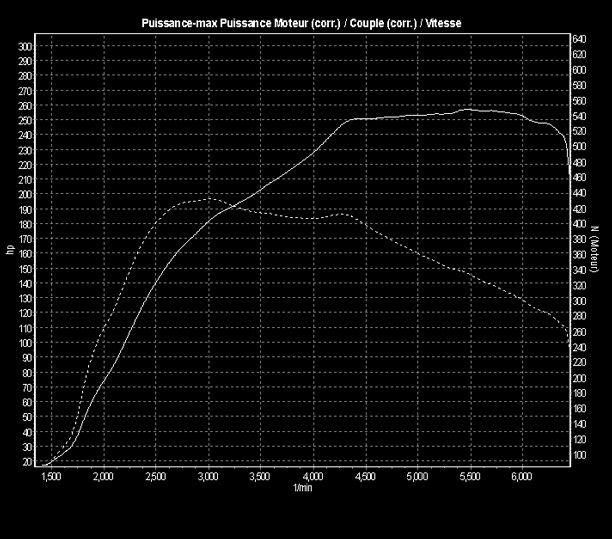Click the 100 value on the right axis
This screenshot has width=612, height=539.
pos(579,455)
